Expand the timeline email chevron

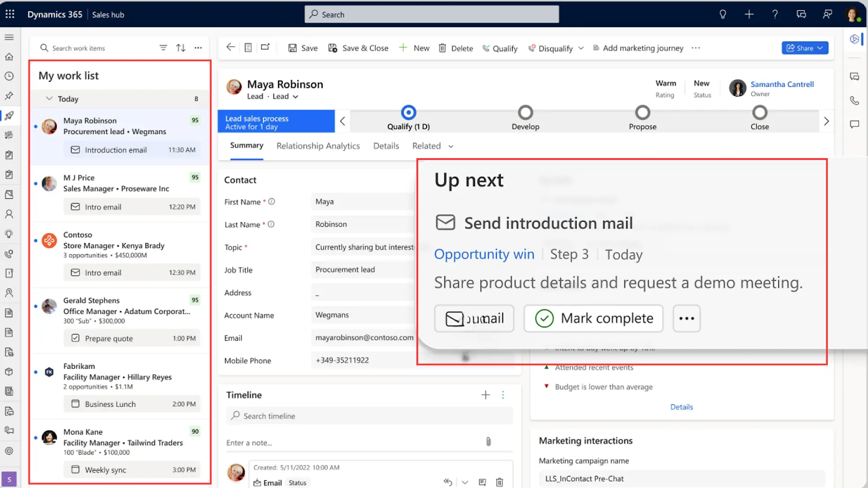coord(465,482)
